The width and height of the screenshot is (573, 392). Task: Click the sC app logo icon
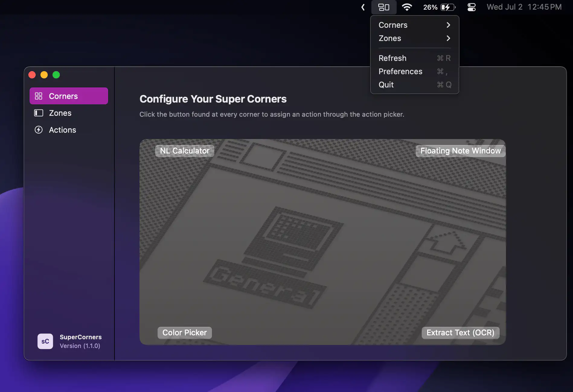45,341
